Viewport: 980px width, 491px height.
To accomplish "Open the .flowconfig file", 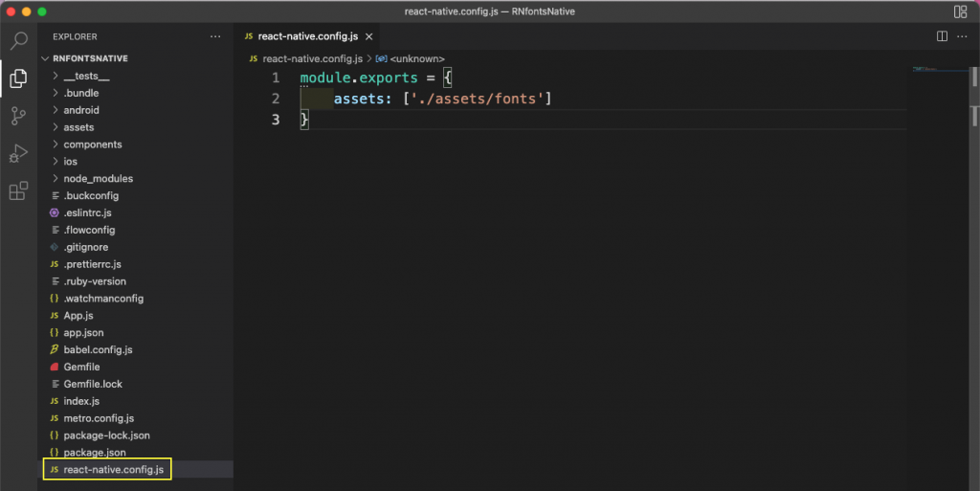I will [135, 230].
